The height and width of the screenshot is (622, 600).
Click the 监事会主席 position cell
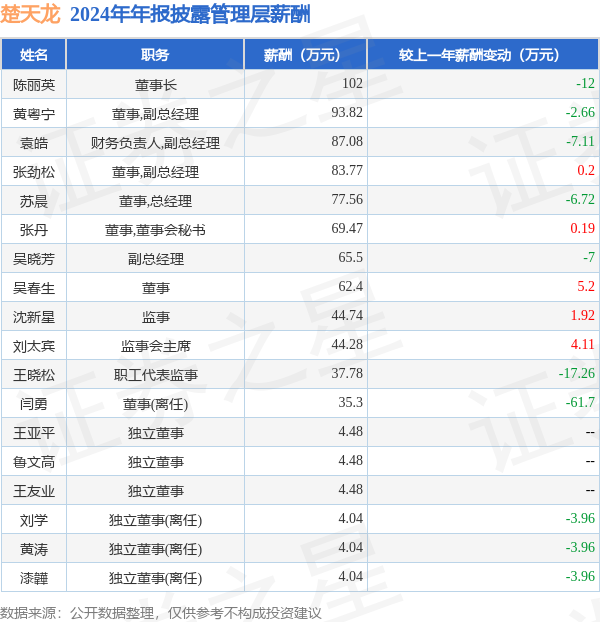155,346
